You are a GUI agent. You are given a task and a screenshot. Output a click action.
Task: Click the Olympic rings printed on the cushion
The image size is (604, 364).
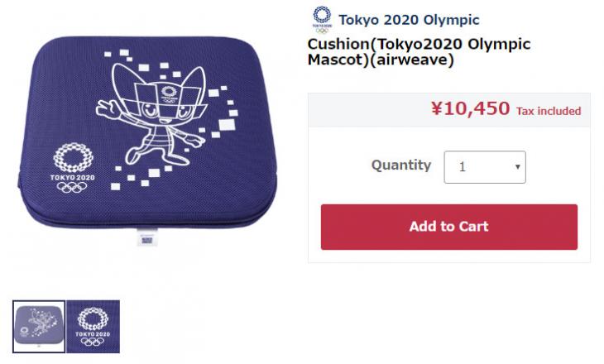point(73,187)
